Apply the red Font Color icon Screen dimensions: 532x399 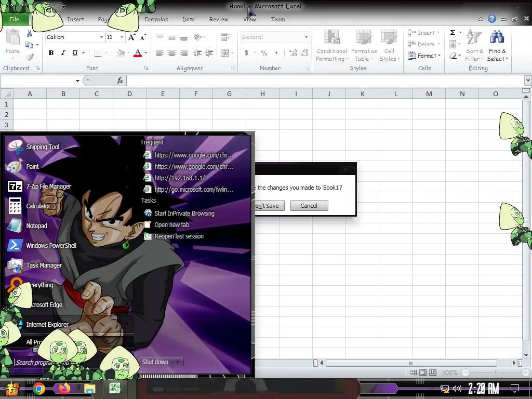coord(137,52)
